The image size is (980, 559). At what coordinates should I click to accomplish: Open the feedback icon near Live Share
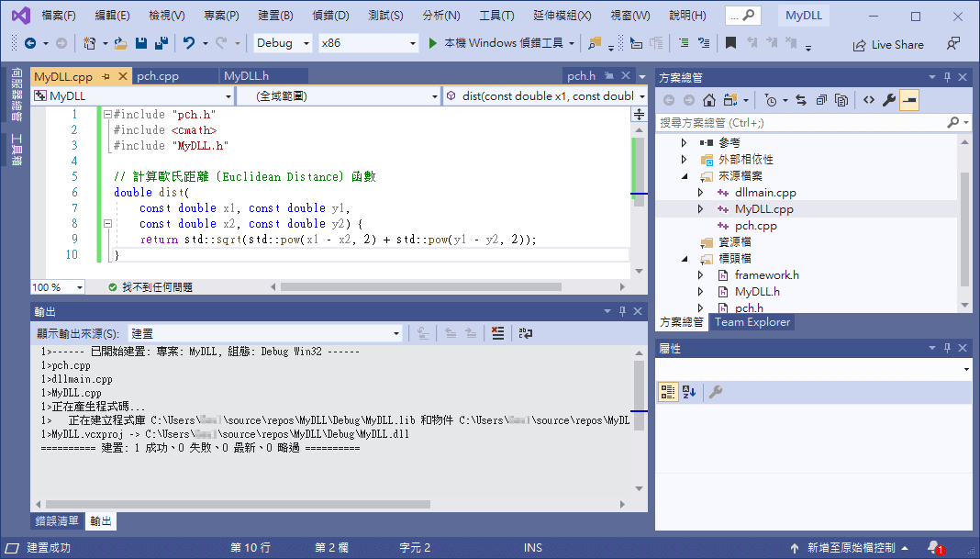point(953,44)
